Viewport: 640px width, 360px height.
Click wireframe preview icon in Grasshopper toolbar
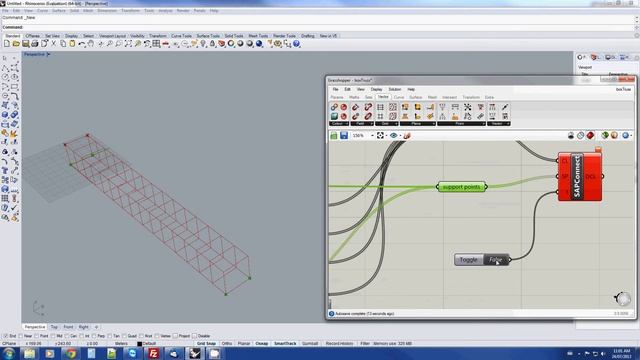pos(580,136)
